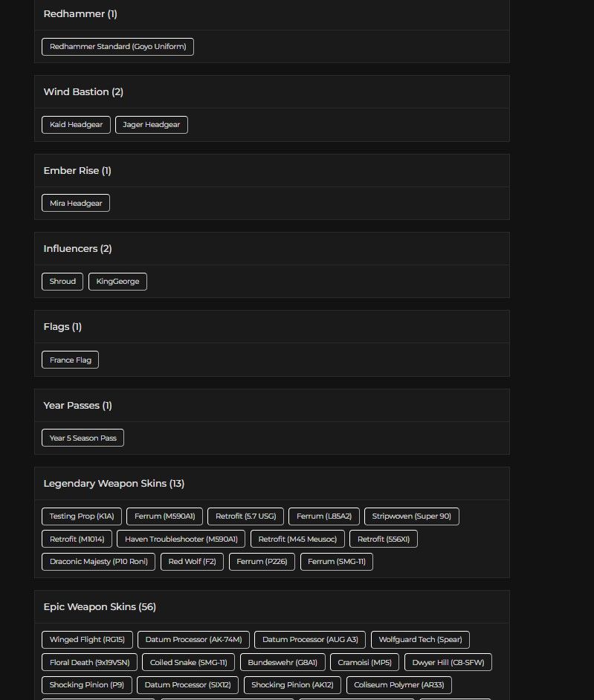
Task: Click the Redhammer Standard (Goyo Uniform) tag
Action: point(117,46)
